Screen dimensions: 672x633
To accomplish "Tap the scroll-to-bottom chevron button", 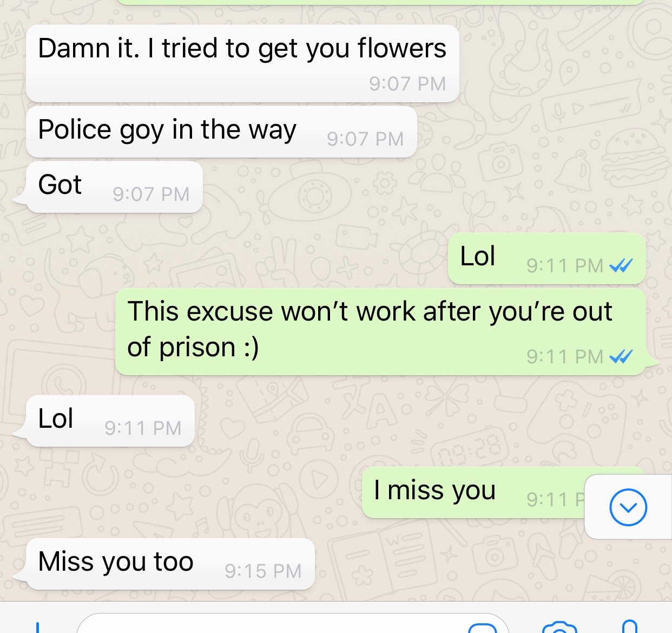I will pyautogui.click(x=628, y=507).
